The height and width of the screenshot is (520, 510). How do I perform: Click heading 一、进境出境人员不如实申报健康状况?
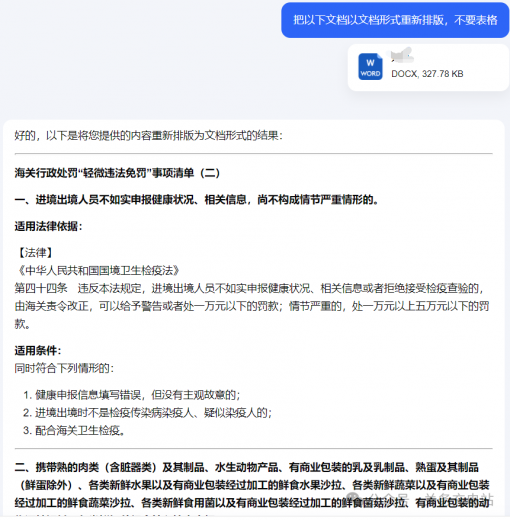pyautogui.click(x=197, y=200)
